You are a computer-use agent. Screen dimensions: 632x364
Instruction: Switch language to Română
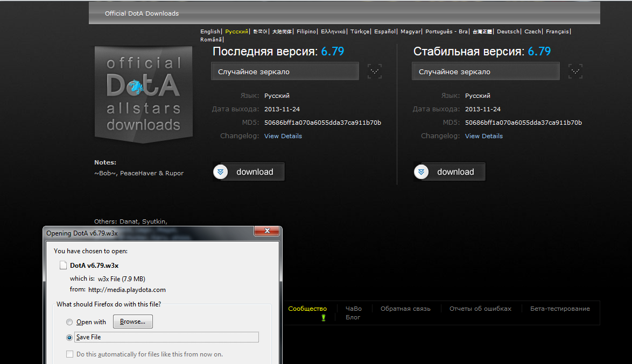(211, 39)
